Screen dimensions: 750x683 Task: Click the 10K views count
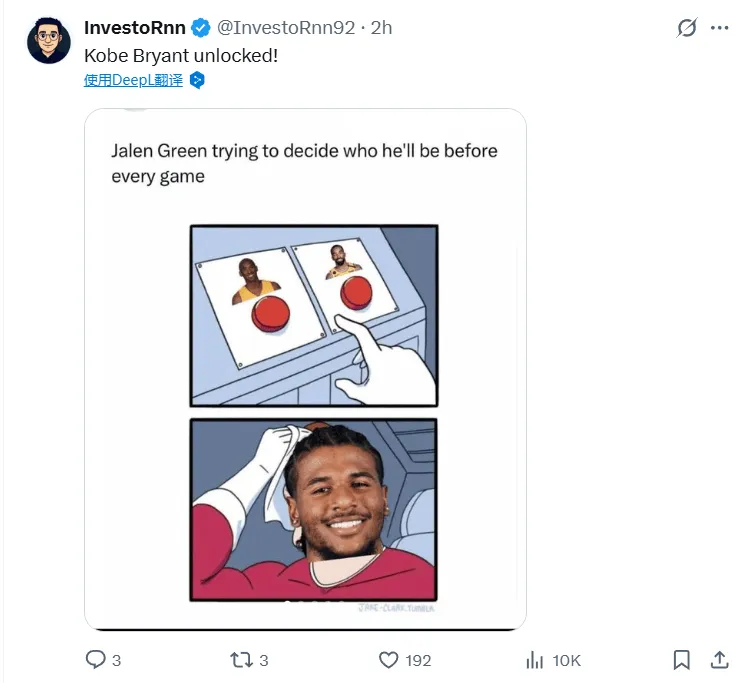click(566, 660)
